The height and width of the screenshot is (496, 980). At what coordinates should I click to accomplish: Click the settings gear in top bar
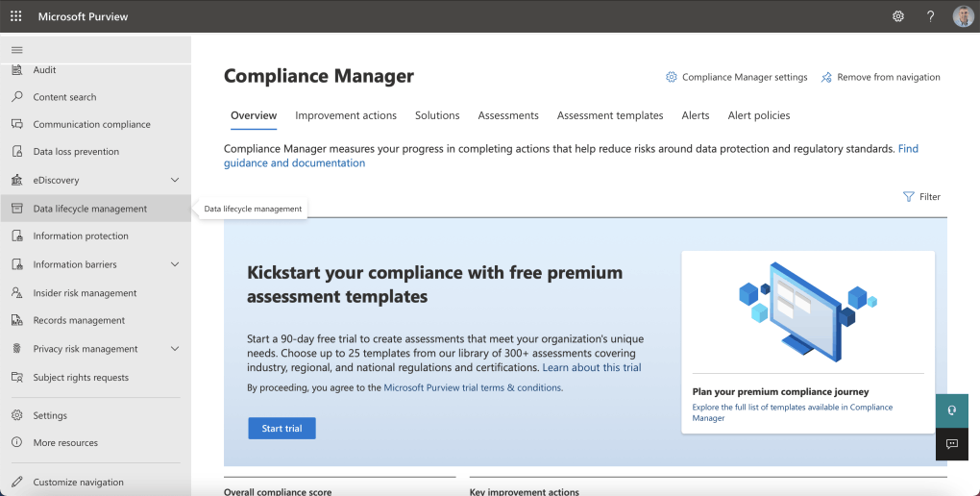[x=898, y=16]
